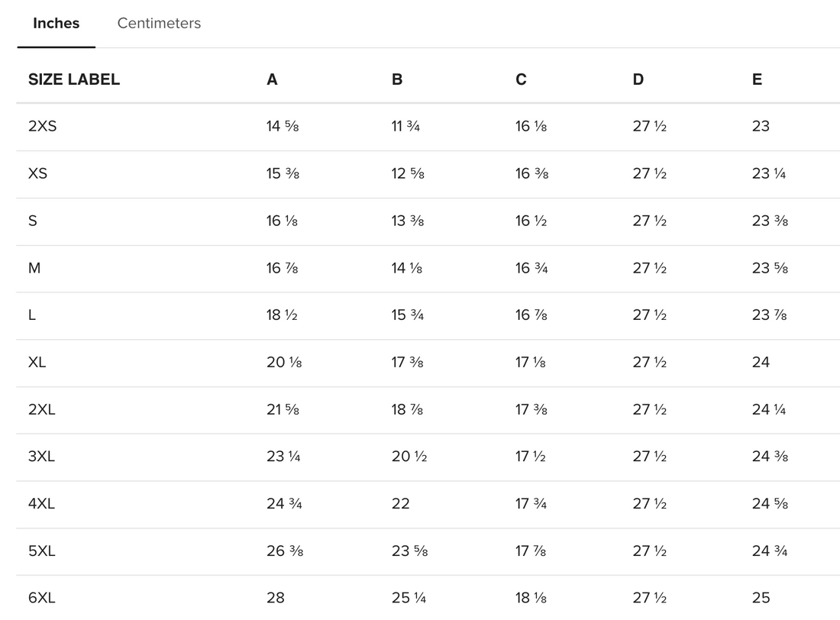This screenshot has height=620, width=840.
Task: Select the 2XS size label
Action: [42, 127]
